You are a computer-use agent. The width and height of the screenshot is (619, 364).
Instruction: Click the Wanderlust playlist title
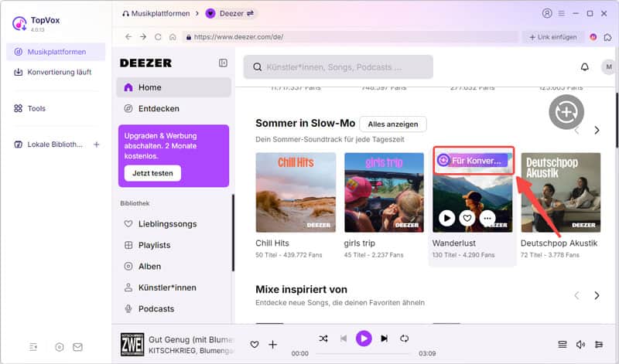tap(454, 243)
